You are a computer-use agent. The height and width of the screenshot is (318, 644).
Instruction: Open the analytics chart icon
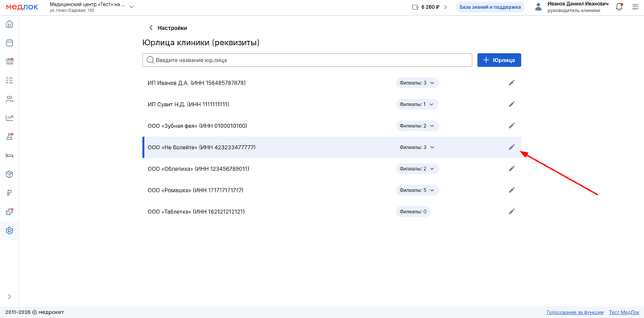[9, 118]
